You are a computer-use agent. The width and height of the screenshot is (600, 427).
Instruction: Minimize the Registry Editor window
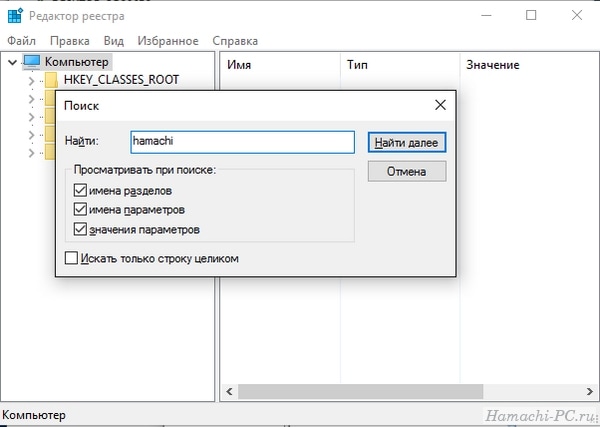tap(486, 16)
